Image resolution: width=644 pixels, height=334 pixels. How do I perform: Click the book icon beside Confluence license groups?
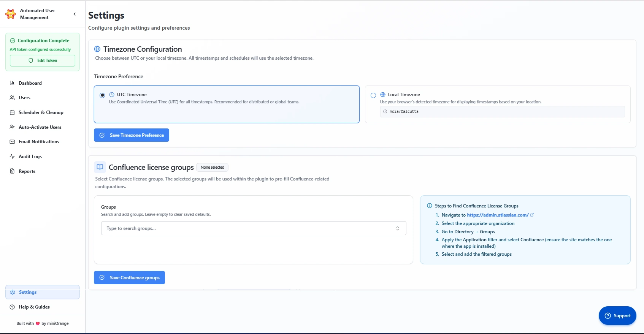click(100, 167)
